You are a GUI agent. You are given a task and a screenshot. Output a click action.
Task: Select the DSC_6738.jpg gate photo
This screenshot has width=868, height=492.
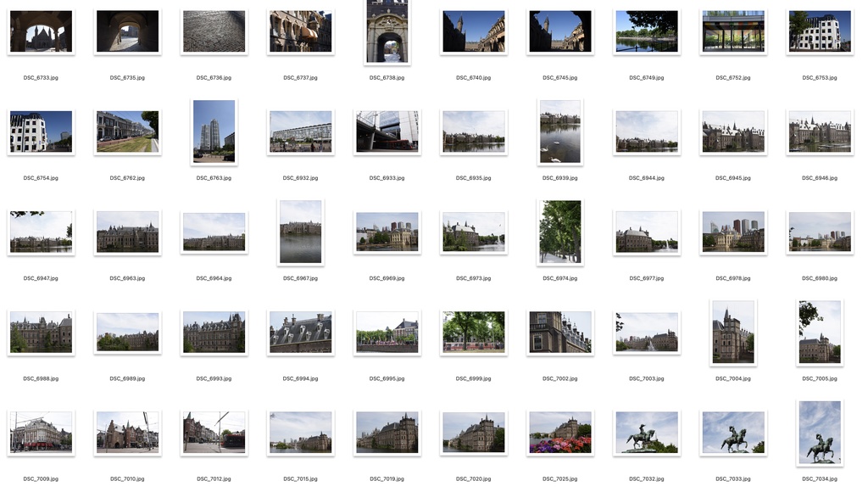point(387,31)
